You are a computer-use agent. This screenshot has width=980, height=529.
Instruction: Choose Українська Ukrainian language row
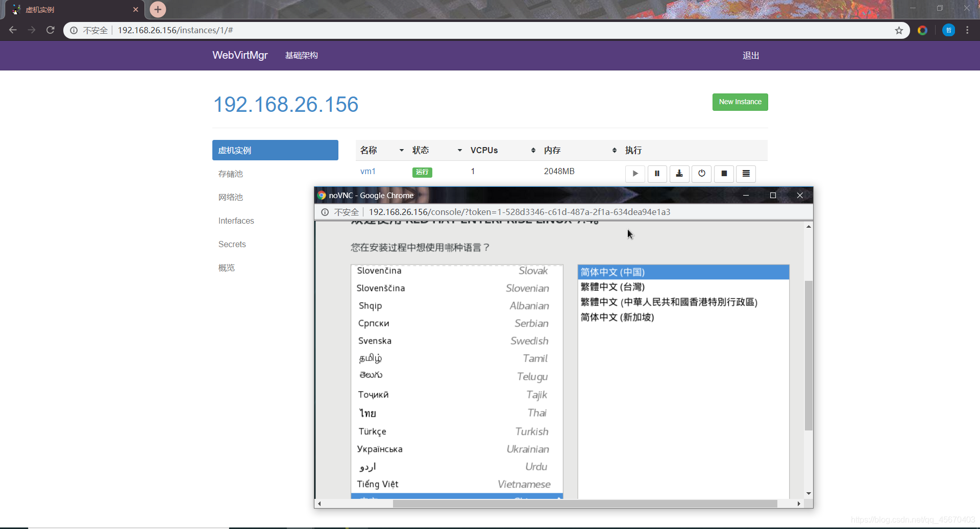[457, 449]
